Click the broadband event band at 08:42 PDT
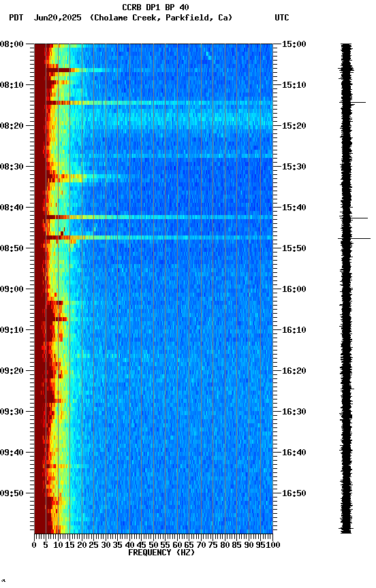376x588 pixels. 159,217
